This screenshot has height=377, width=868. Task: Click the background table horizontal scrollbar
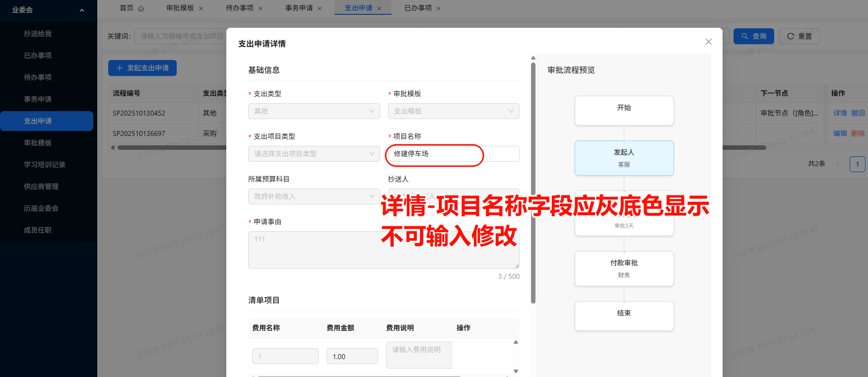pos(171,147)
